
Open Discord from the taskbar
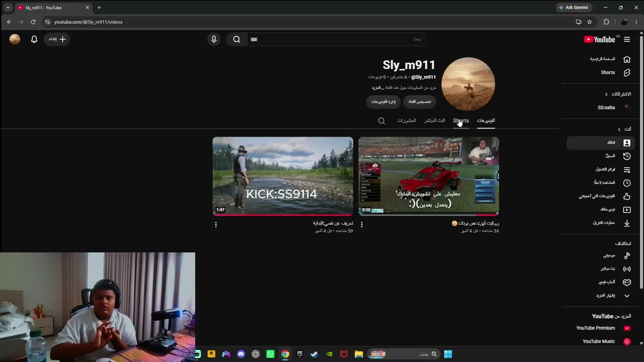241,354
